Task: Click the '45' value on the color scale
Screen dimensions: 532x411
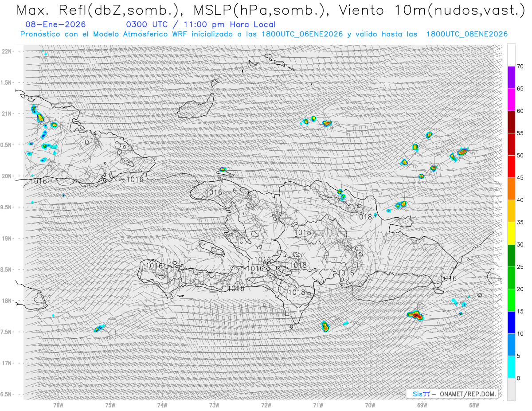Action: coord(520,178)
